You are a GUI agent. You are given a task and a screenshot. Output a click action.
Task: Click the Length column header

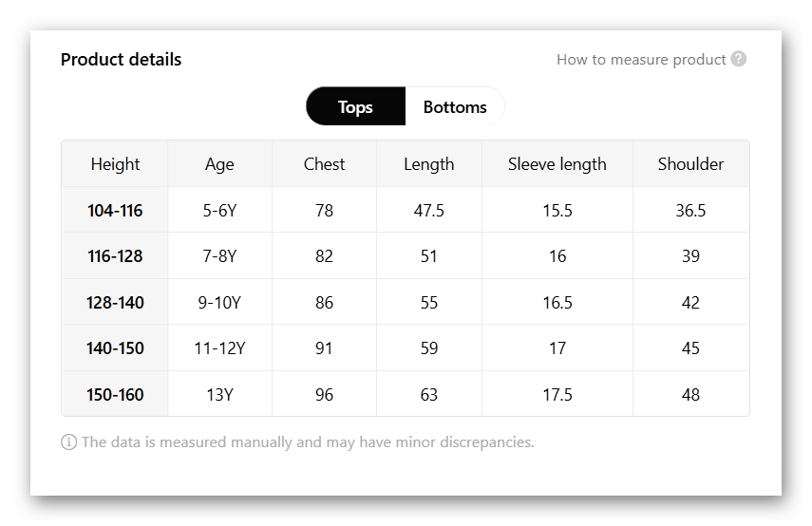pyautogui.click(x=428, y=164)
